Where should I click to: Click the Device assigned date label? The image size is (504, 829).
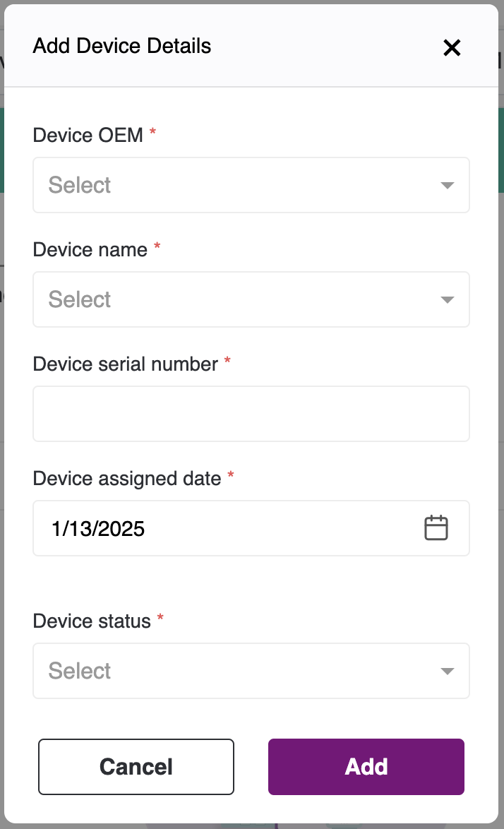click(x=127, y=478)
